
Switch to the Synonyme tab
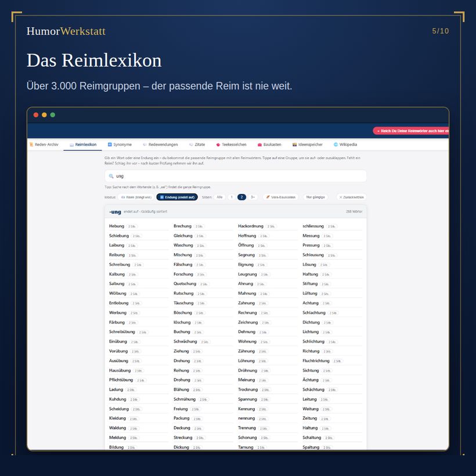pos(120,145)
